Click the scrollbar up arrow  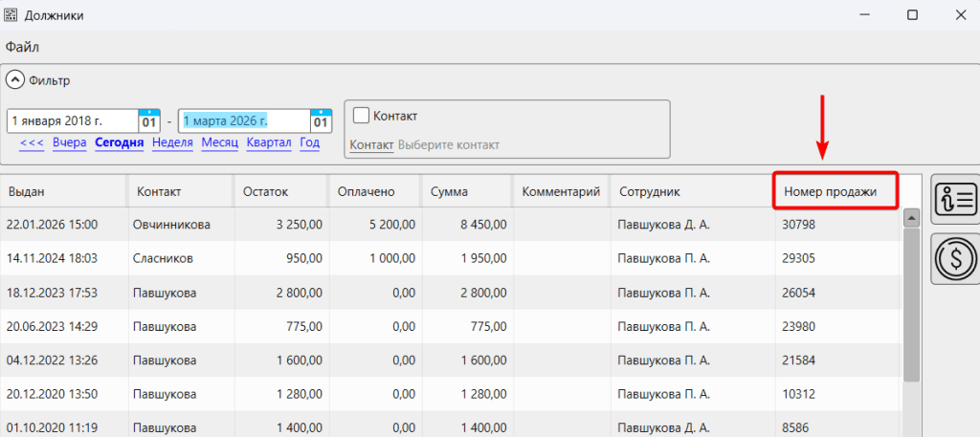pos(911,218)
